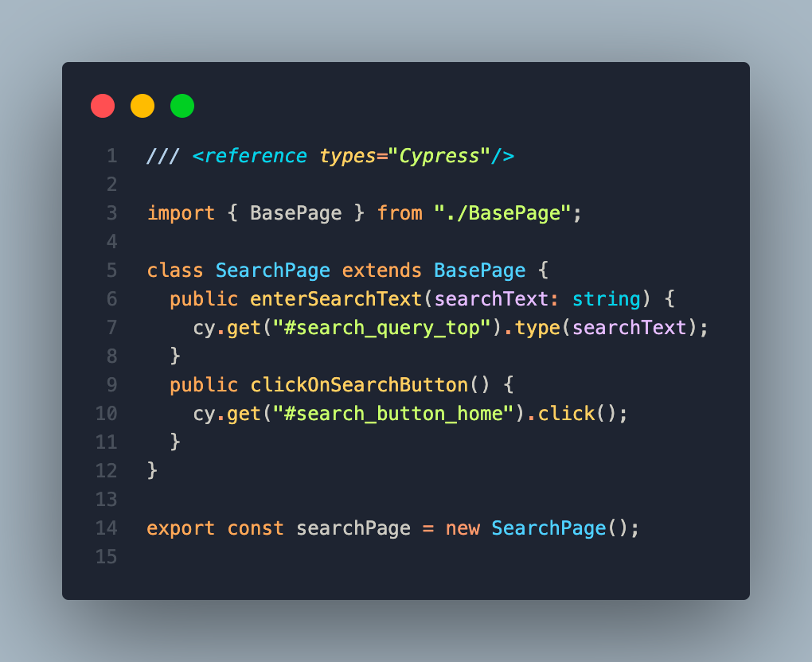
Task: Click the type call on line seven
Action: [x=537, y=328]
